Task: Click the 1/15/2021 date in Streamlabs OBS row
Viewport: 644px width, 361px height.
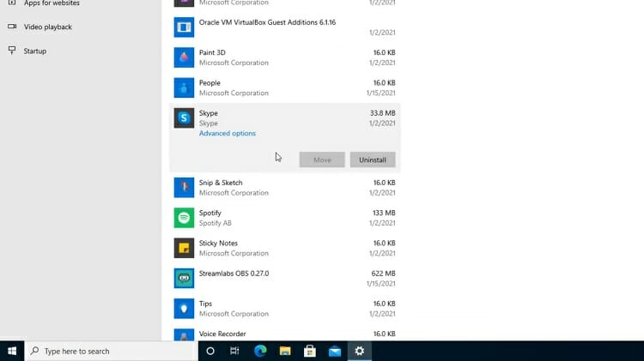Action: 380,284
